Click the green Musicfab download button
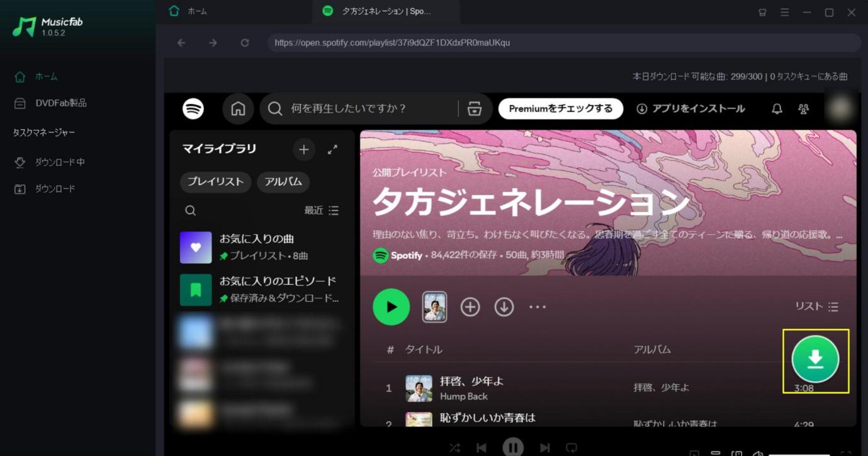The width and height of the screenshot is (868, 456). pos(815,359)
